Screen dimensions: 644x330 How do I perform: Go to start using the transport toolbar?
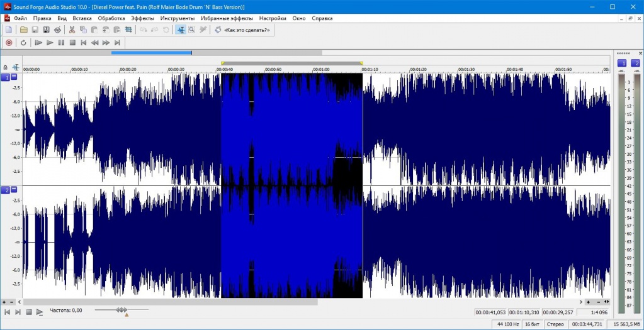(83, 43)
